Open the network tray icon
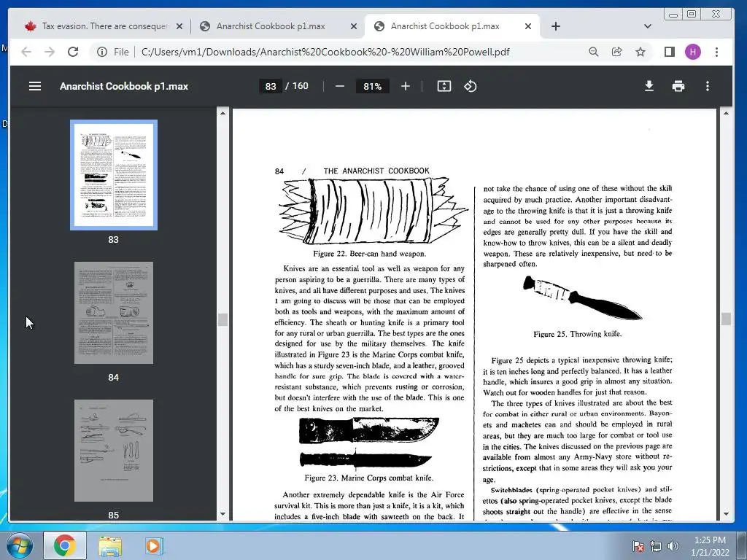Viewport: 747px width, 560px height. click(656, 546)
